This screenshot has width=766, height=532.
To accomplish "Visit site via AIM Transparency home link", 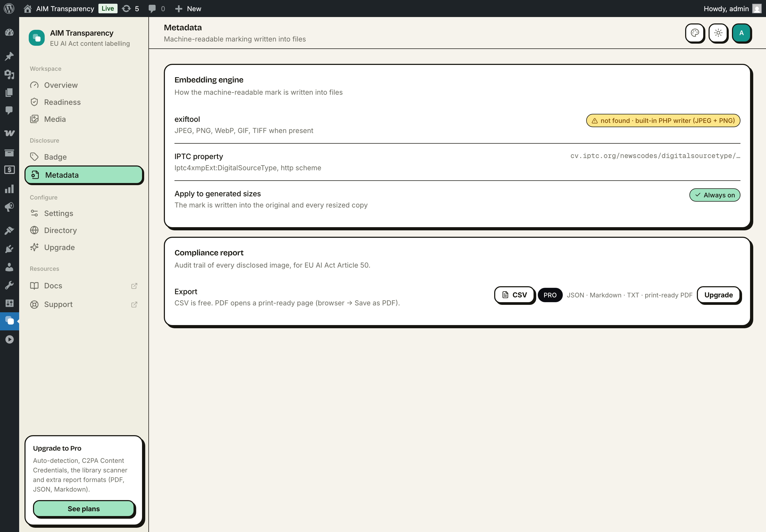I will click(59, 9).
